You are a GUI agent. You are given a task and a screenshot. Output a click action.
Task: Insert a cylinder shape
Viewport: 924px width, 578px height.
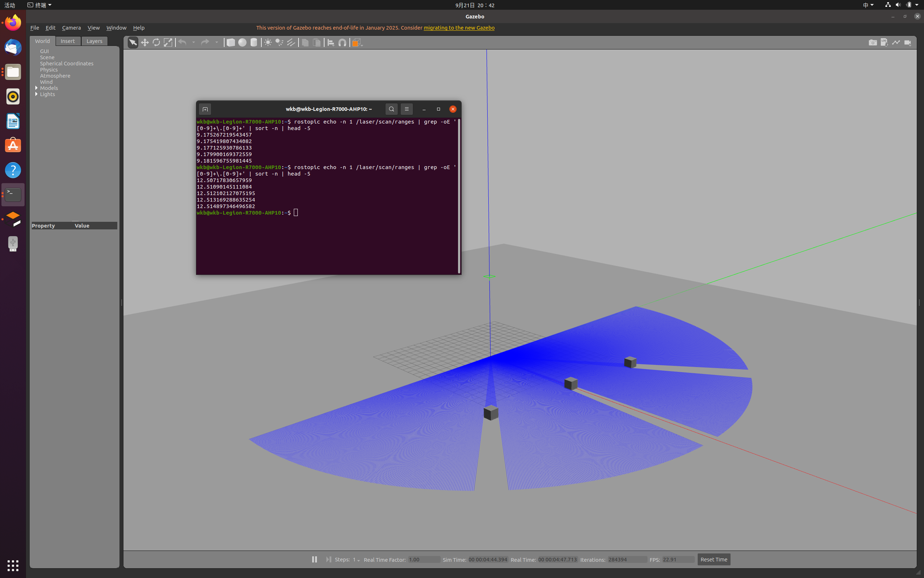pyautogui.click(x=253, y=42)
